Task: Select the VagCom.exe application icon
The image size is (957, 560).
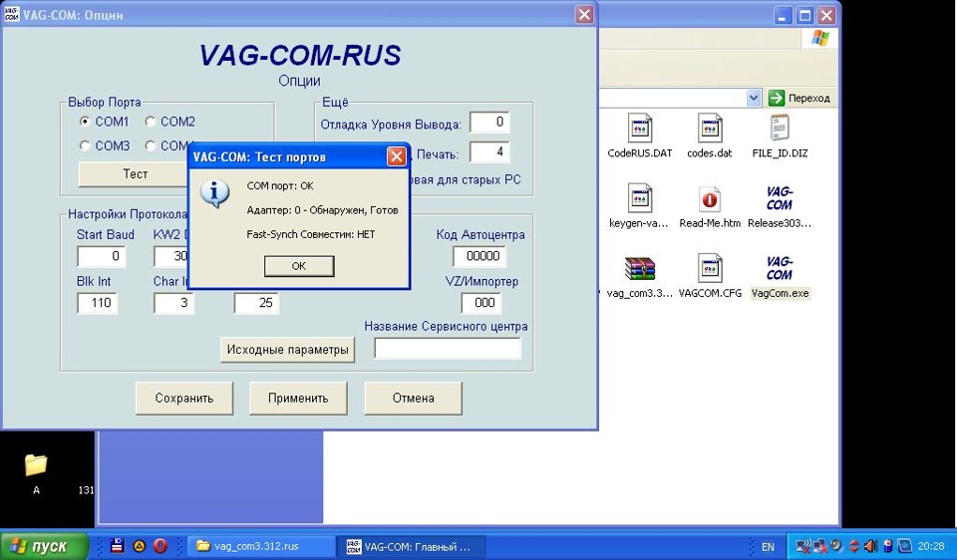Action: pos(780,268)
